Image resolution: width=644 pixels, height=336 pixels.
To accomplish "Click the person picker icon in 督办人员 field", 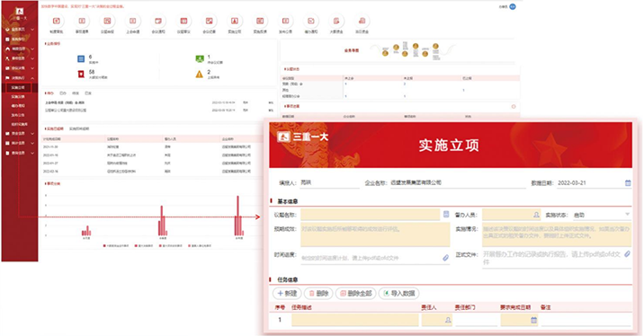I will pos(536,215).
